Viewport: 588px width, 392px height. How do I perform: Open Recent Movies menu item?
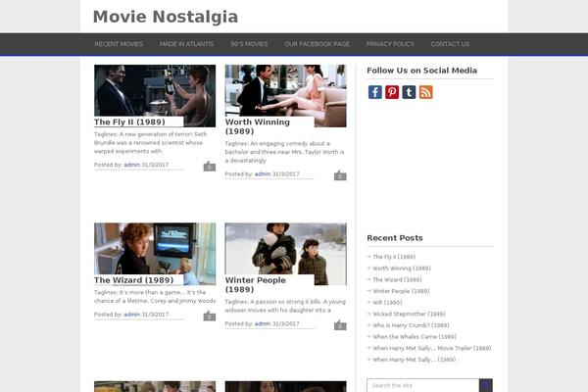[119, 44]
